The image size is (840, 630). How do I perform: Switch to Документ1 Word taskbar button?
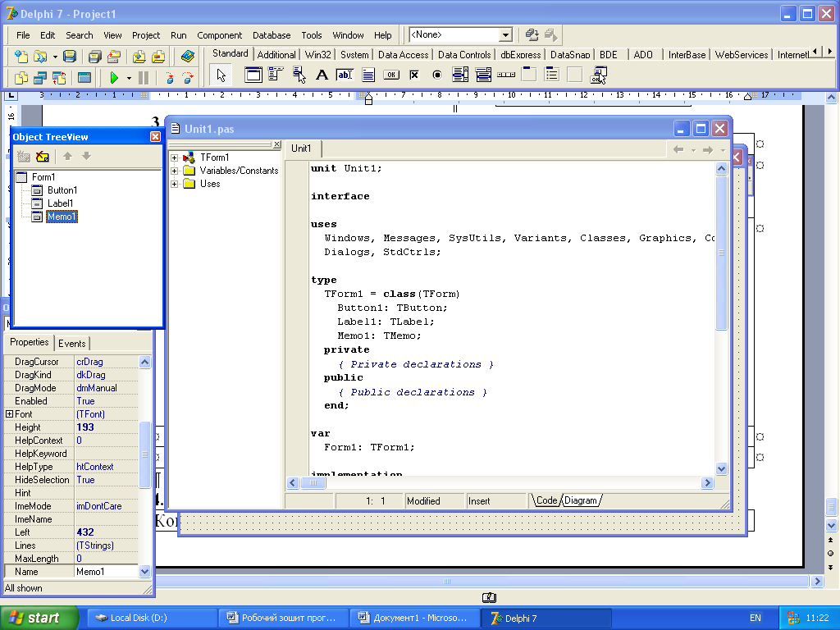(x=416, y=619)
